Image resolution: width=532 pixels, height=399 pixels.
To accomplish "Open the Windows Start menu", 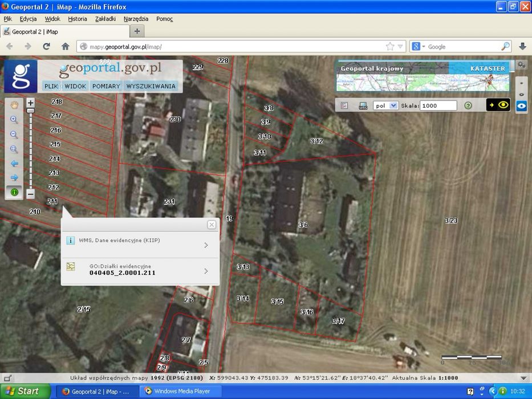I will tap(25, 391).
